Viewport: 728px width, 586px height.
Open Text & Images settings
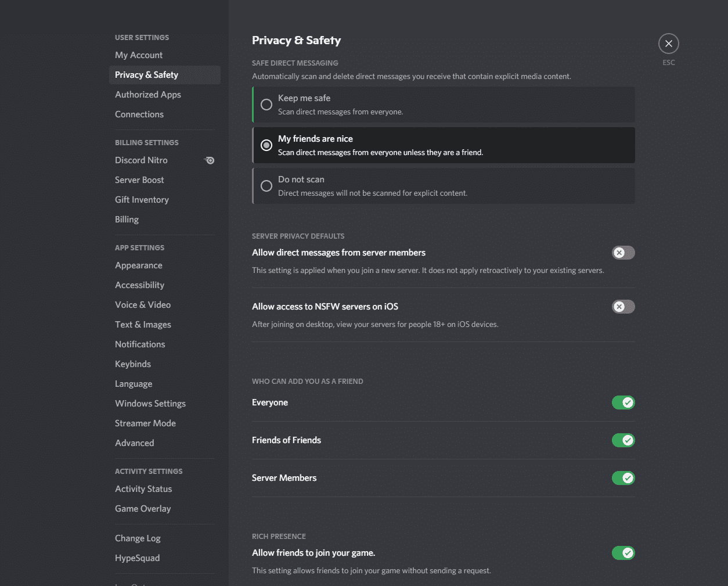pyautogui.click(x=165, y=325)
